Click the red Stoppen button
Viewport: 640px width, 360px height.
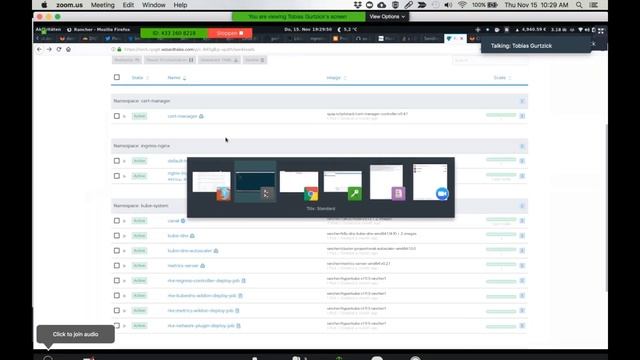tap(230, 33)
